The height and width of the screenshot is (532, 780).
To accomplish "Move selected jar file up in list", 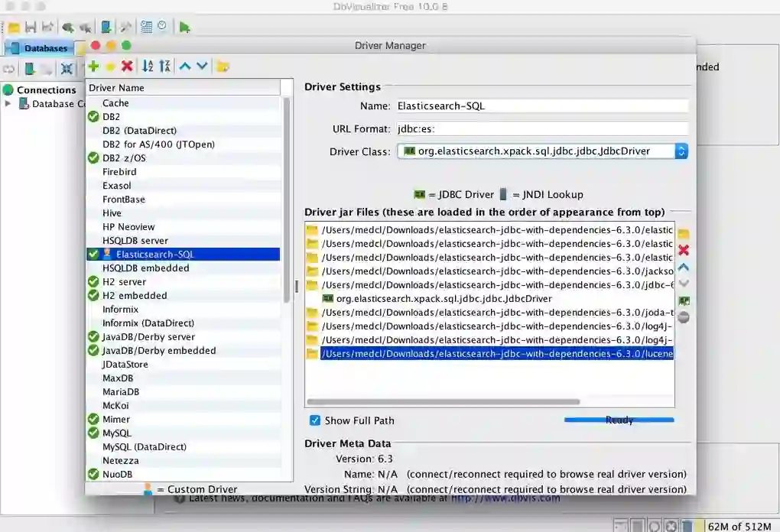I will [684, 268].
